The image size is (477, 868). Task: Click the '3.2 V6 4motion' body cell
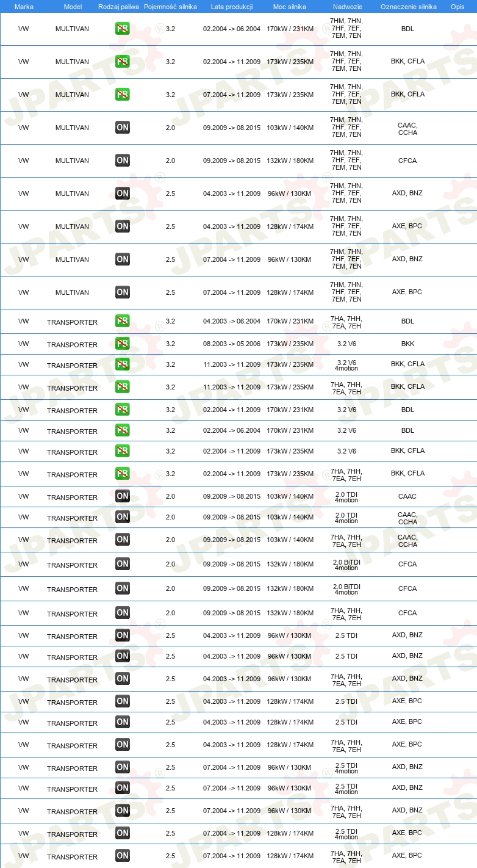click(x=346, y=366)
